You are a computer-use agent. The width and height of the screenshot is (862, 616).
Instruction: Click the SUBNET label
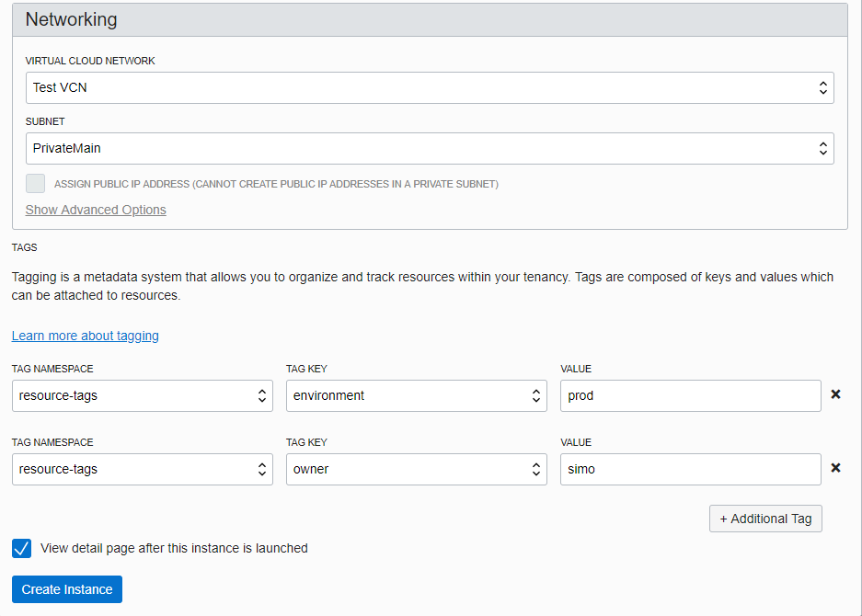(45, 121)
